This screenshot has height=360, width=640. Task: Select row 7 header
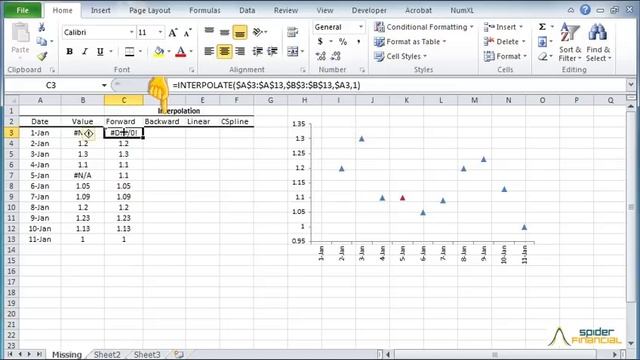(11, 175)
